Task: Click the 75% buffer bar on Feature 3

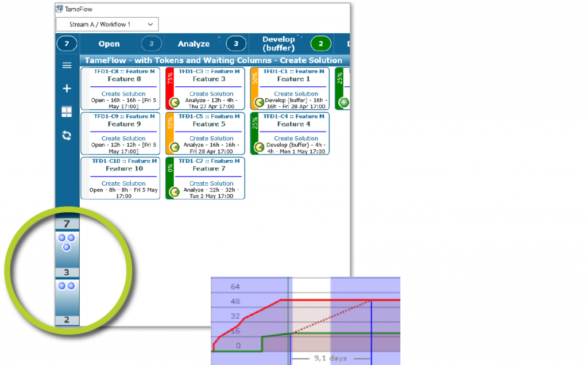Action: [170, 89]
